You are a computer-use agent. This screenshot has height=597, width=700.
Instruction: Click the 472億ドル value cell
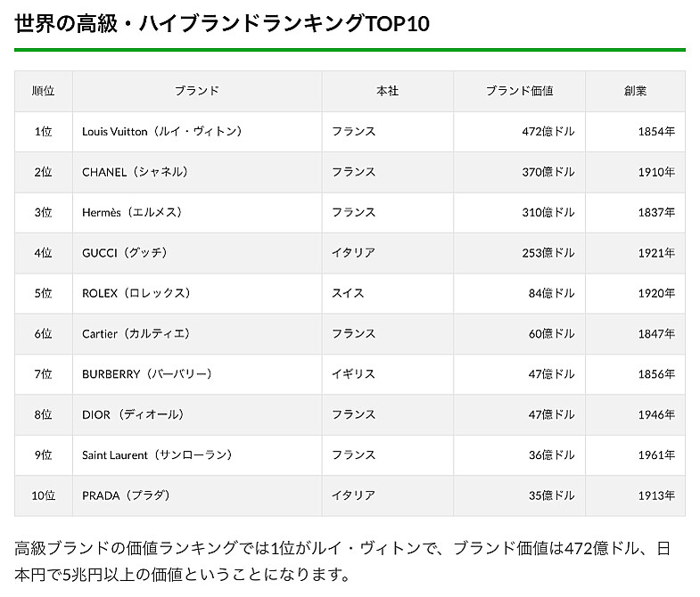(519, 132)
